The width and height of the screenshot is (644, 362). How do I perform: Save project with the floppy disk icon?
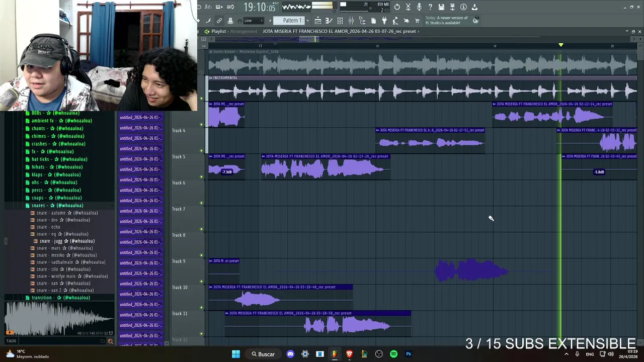pos(441,7)
